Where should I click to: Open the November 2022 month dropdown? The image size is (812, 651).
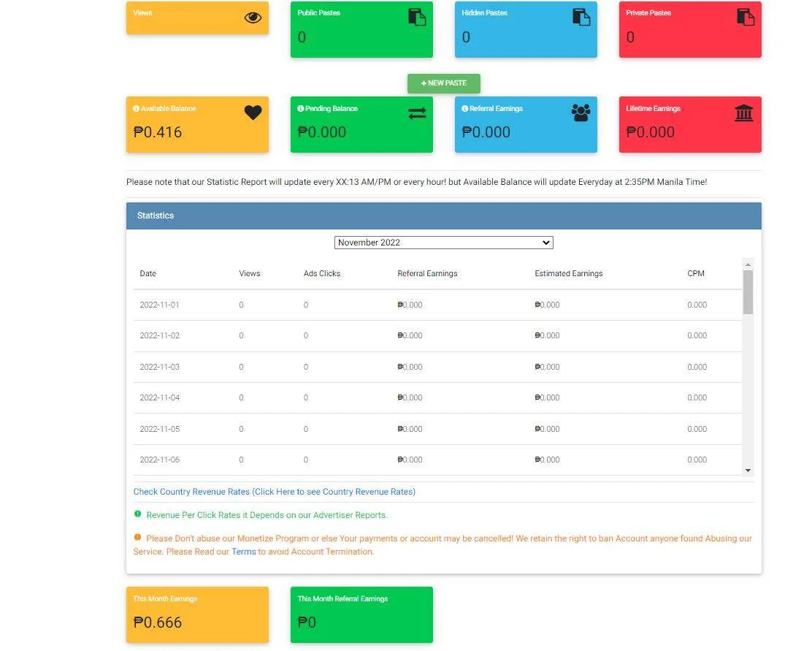click(444, 243)
